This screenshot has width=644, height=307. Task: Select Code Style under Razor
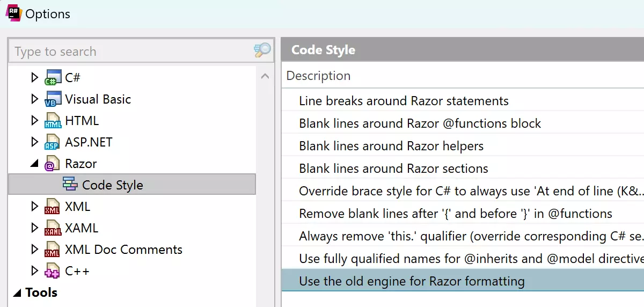pos(112,185)
